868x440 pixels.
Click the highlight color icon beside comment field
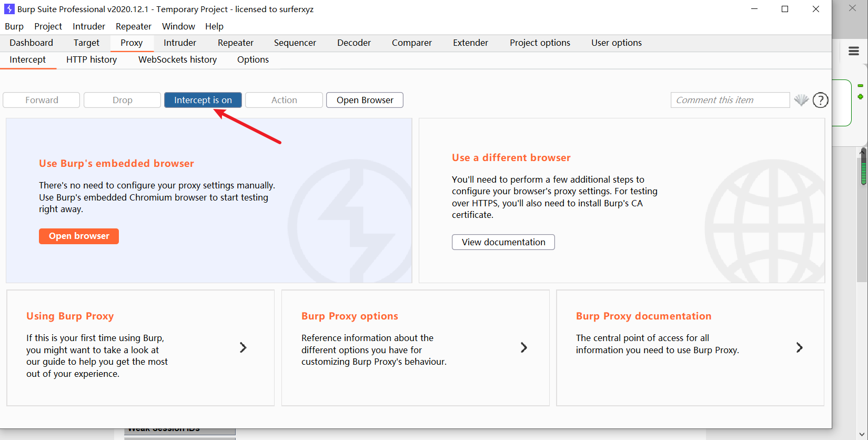[x=801, y=100]
